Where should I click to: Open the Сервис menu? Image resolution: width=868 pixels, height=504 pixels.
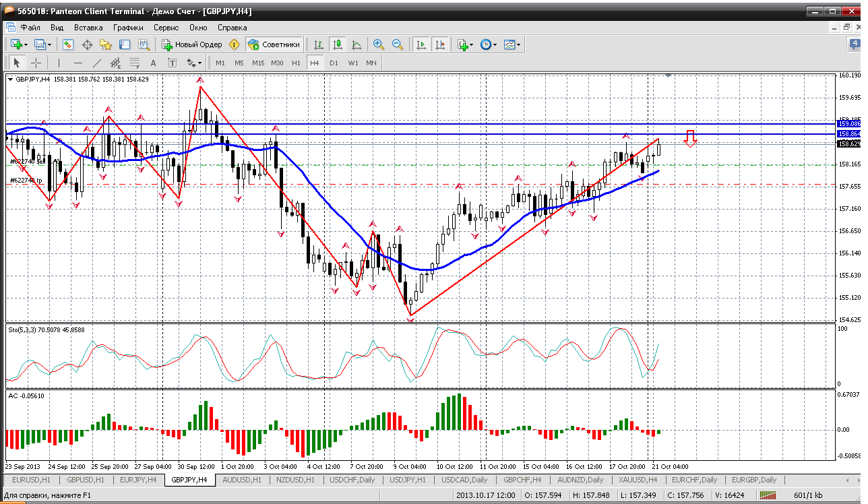(166, 28)
